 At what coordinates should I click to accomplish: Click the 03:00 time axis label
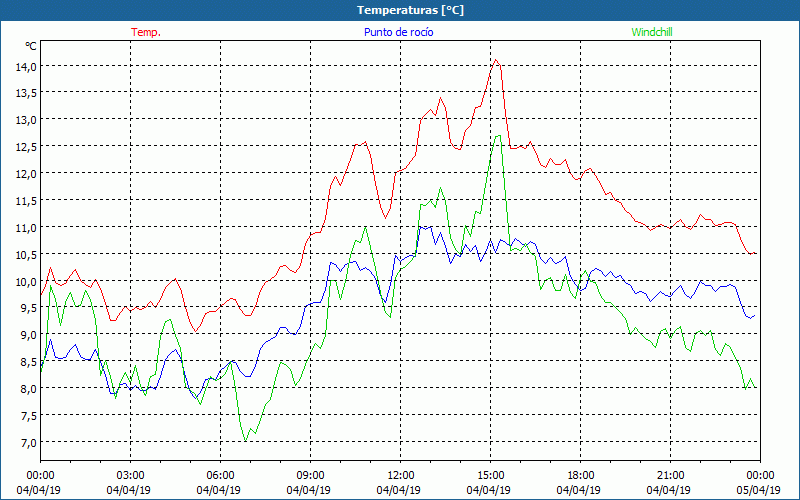click(131, 476)
